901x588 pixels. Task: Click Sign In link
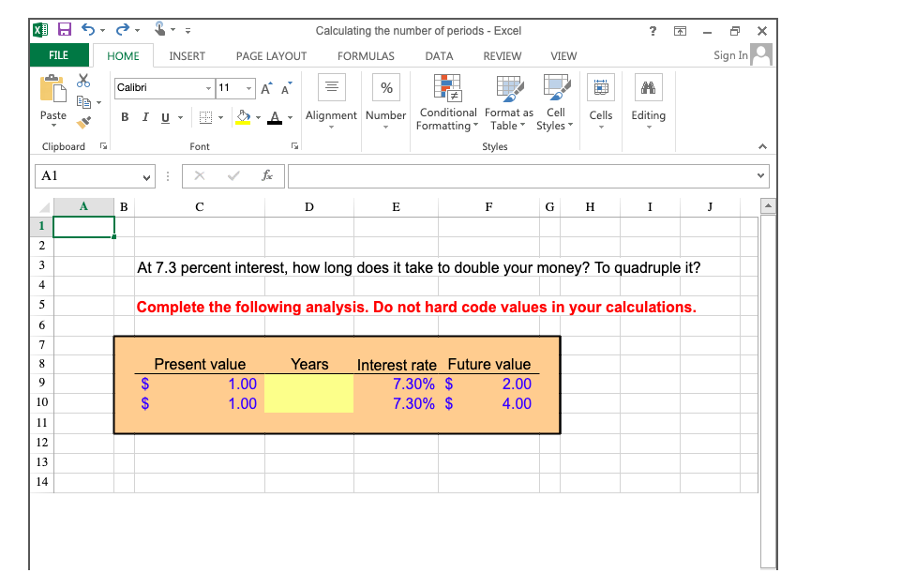click(730, 55)
